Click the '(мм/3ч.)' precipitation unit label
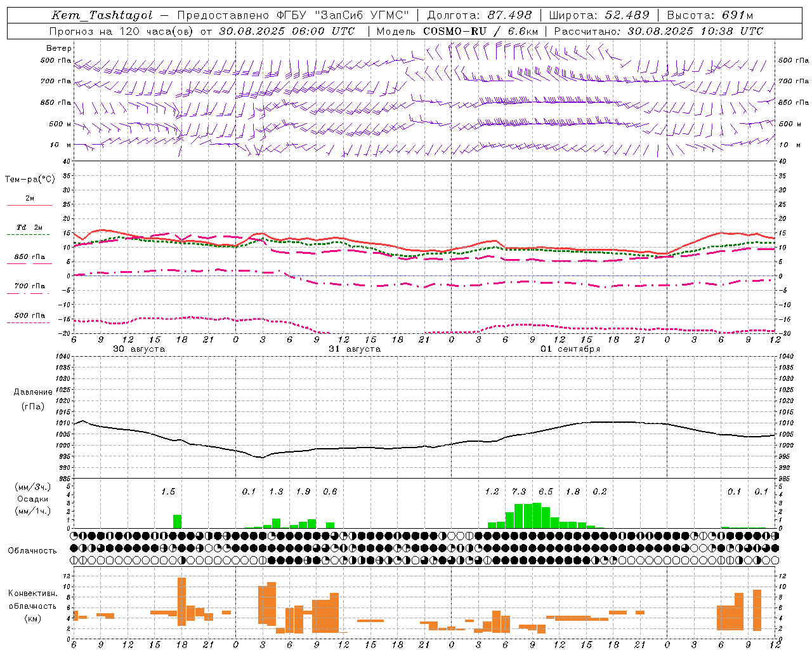 (33, 487)
